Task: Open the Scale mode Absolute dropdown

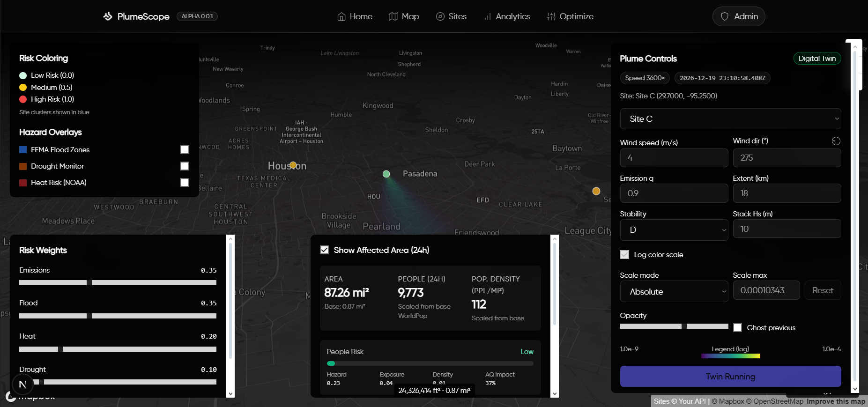Action: coord(674,292)
